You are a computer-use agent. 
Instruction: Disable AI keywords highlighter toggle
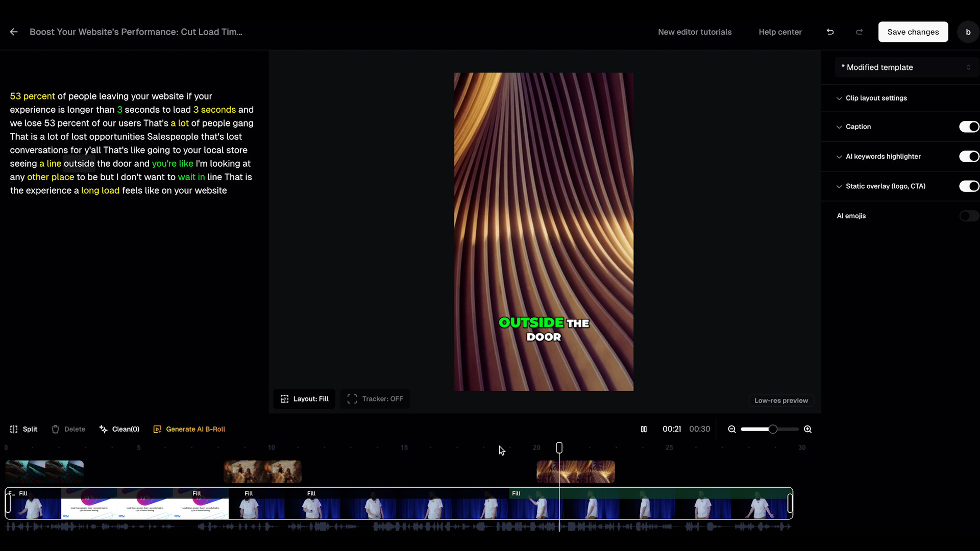(x=968, y=157)
